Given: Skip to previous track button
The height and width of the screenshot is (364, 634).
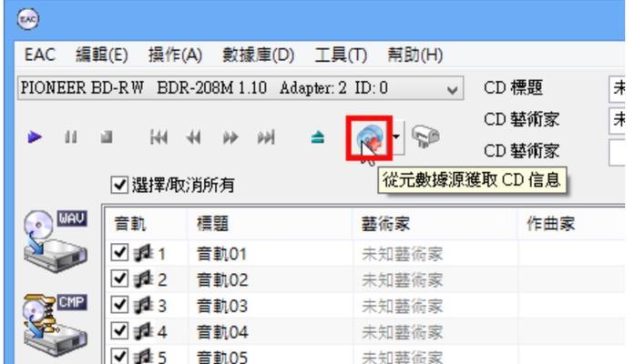Looking at the screenshot, I should coord(158,137).
